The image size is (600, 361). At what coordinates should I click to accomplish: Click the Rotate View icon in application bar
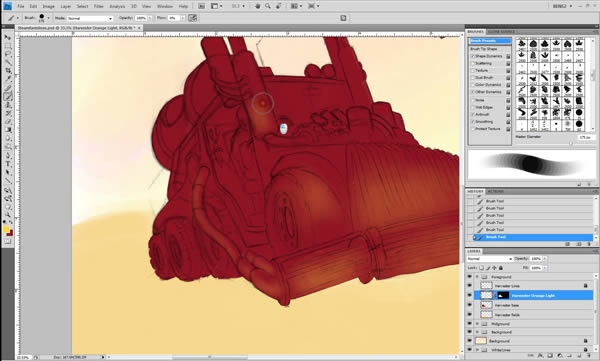[x=279, y=6]
